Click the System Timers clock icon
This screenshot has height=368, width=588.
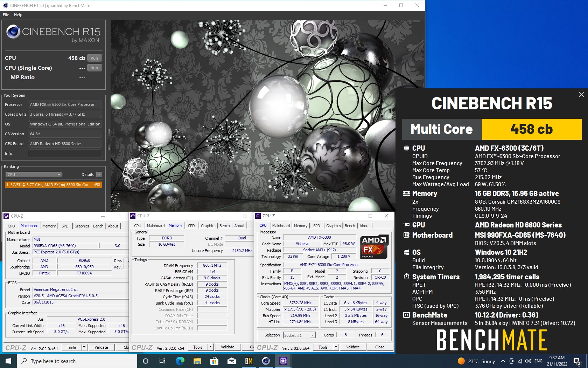point(406,277)
